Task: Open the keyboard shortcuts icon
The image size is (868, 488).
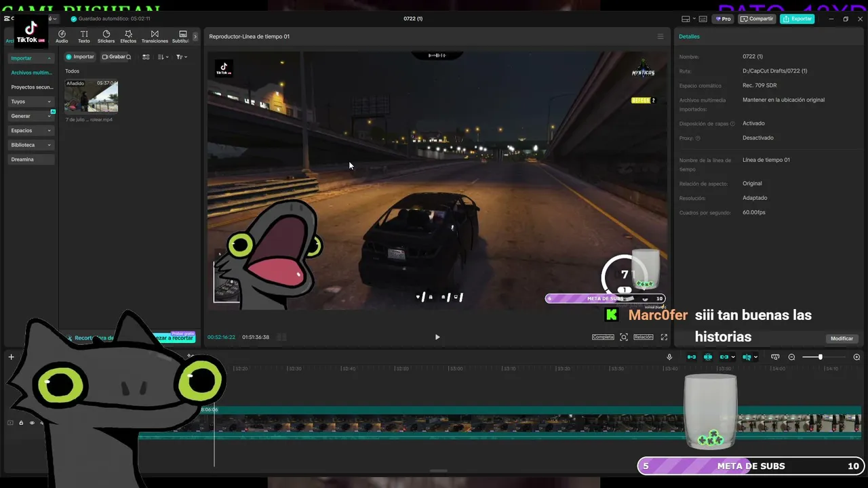Action: click(x=703, y=19)
